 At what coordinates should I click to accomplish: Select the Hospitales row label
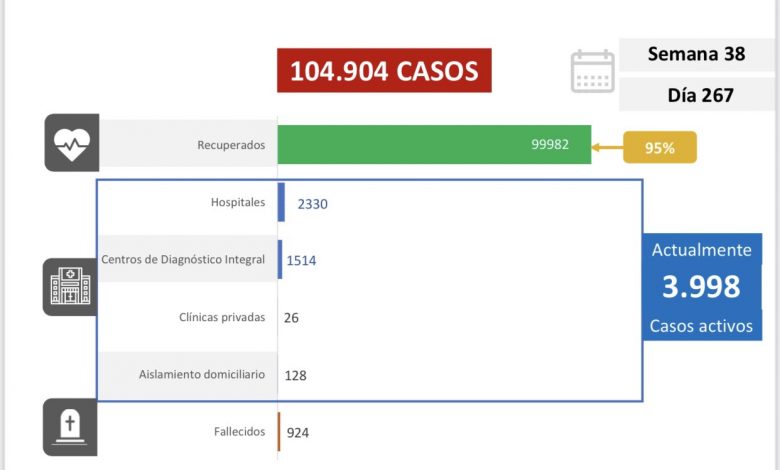click(238, 202)
